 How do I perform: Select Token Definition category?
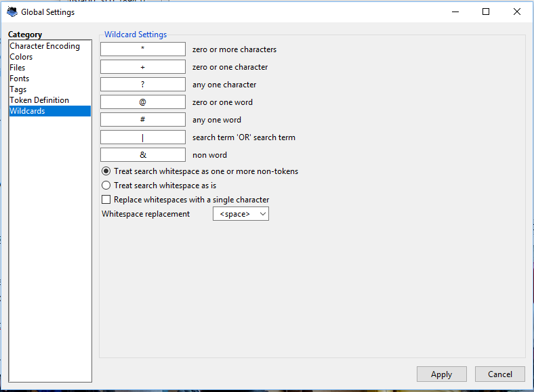pyautogui.click(x=39, y=100)
